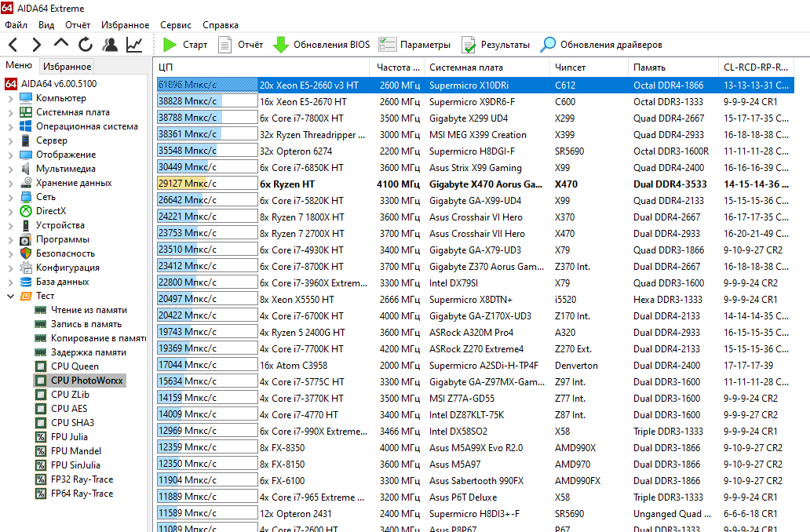
Task: Select the CPU ZLib benchmark
Action: click(70, 395)
